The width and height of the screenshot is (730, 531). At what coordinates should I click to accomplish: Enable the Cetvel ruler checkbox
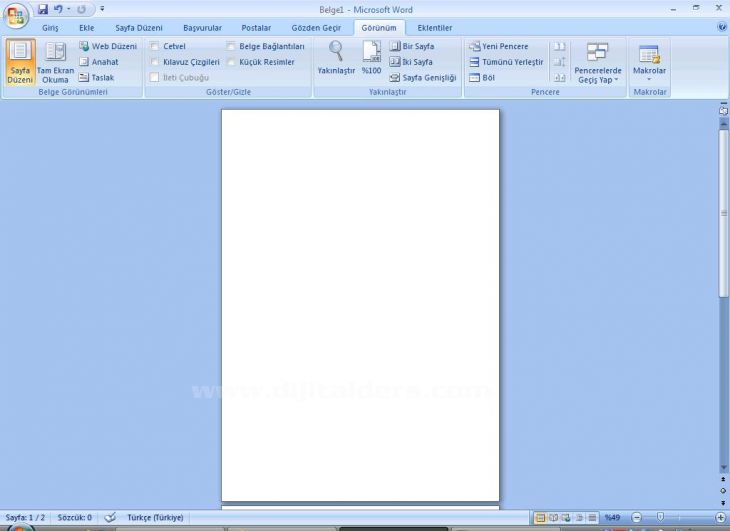point(155,46)
